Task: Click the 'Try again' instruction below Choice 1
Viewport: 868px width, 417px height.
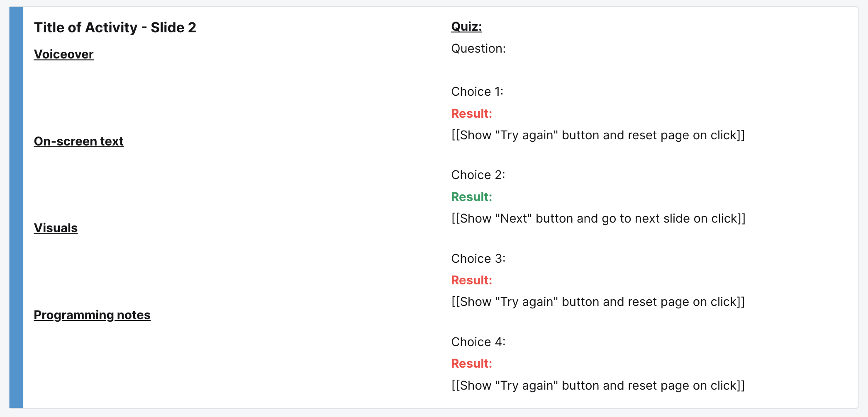Action: 598,135
